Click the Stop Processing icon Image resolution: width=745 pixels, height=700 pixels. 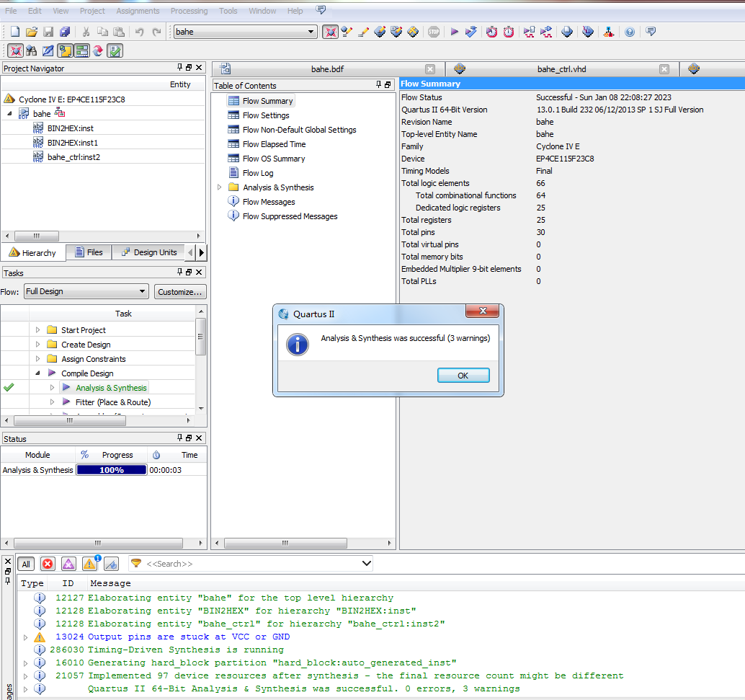(434, 32)
